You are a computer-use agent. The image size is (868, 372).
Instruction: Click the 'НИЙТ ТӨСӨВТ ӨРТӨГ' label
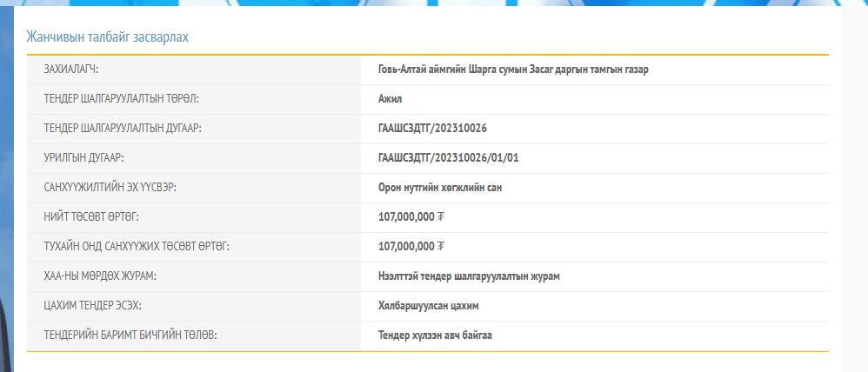click(x=91, y=217)
